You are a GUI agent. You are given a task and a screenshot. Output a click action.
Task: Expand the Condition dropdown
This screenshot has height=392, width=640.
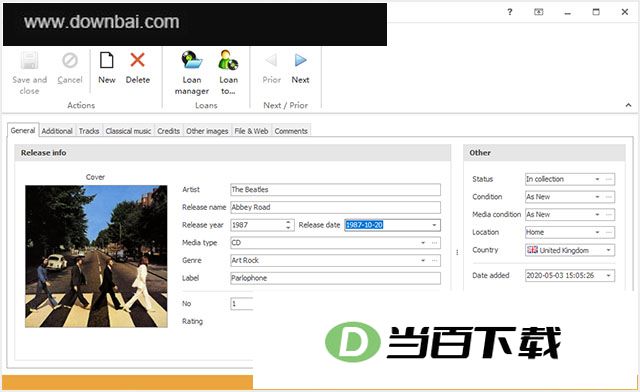tap(597, 197)
